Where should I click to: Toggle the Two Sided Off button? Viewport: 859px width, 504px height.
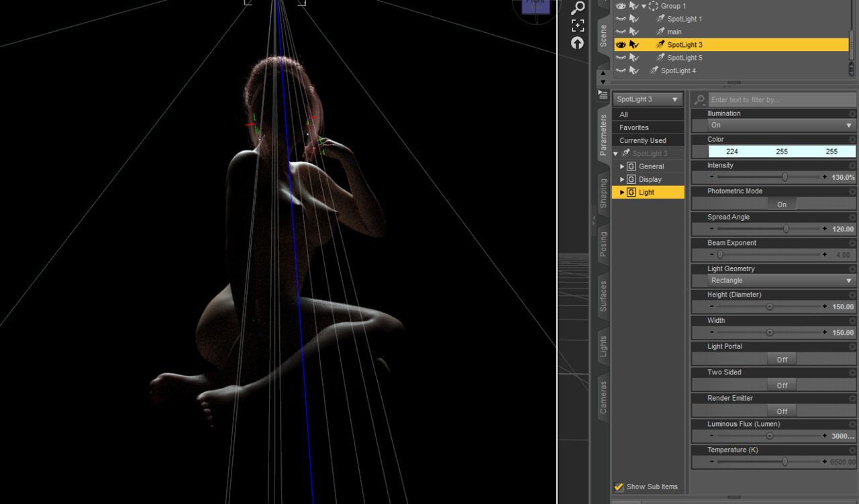tap(782, 385)
